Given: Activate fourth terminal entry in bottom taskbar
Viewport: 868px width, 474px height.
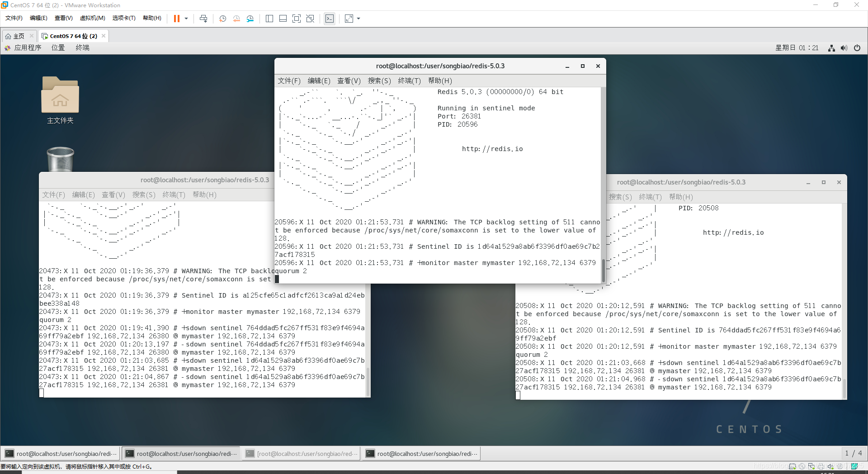Looking at the screenshot, I should [422, 454].
